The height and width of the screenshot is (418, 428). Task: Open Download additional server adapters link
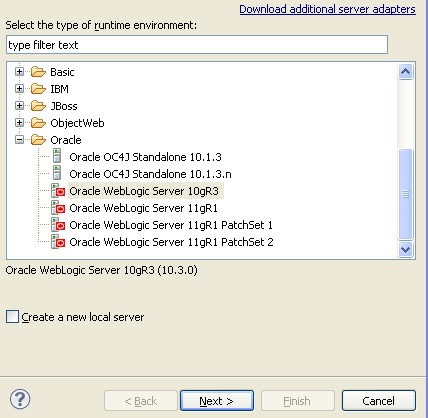pos(327,9)
